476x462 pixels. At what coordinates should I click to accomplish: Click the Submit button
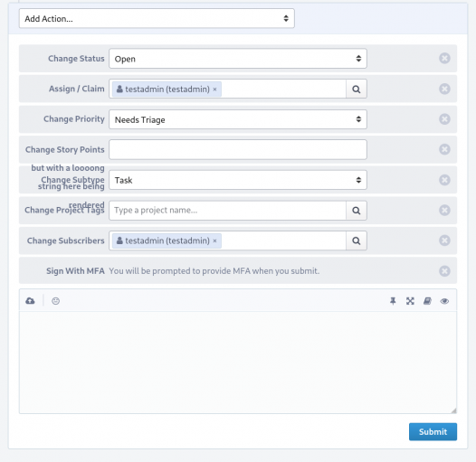click(x=433, y=431)
